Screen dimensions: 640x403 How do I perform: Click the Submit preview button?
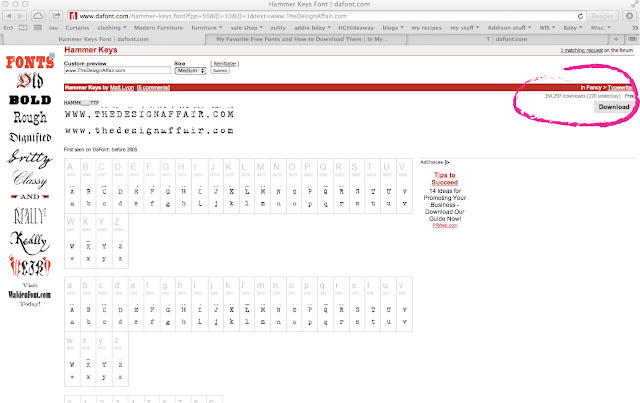pos(220,71)
